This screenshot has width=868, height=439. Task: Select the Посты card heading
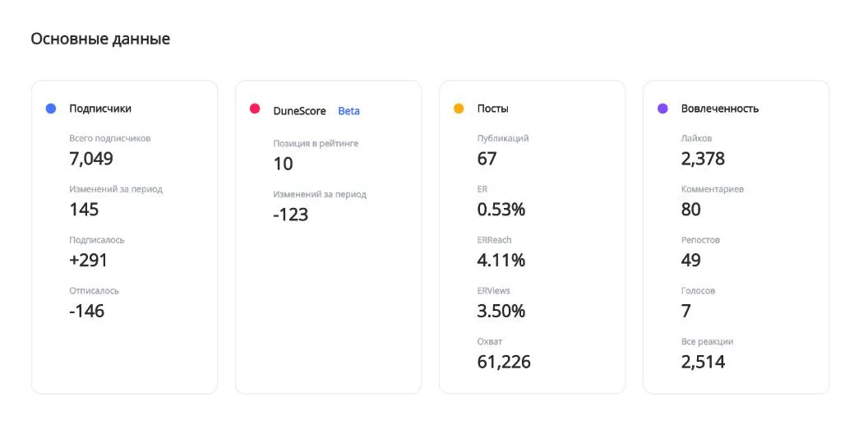coord(492,109)
